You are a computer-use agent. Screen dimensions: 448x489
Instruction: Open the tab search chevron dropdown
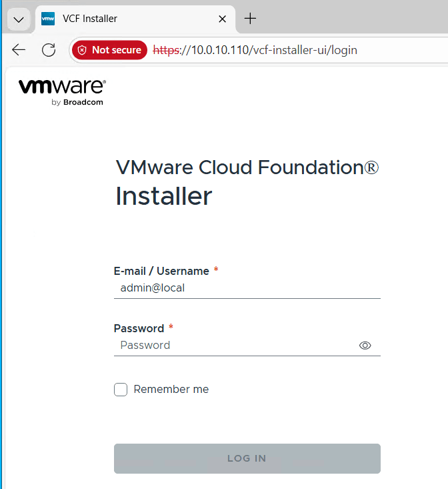pyautogui.click(x=19, y=19)
